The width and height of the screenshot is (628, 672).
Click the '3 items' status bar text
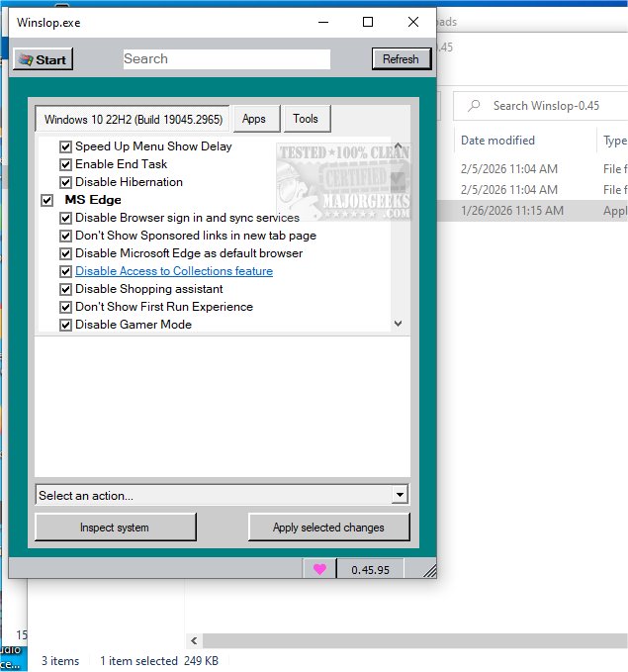click(60, 660)
